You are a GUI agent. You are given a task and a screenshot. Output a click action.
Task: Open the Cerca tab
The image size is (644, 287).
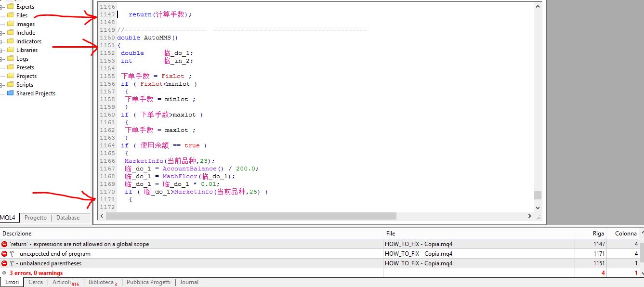pyautogui.click(x=36, y=282)
